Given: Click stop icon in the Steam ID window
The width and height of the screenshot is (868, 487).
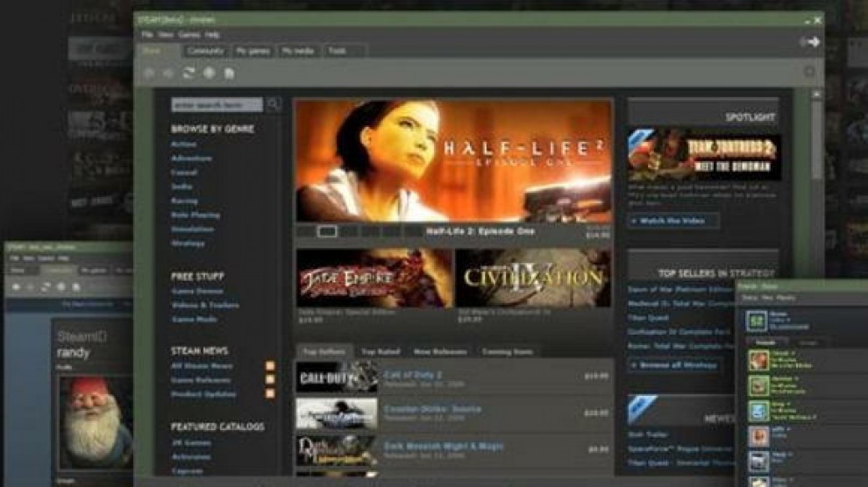Looking at the screenshot, I should (x=60, y=287).
